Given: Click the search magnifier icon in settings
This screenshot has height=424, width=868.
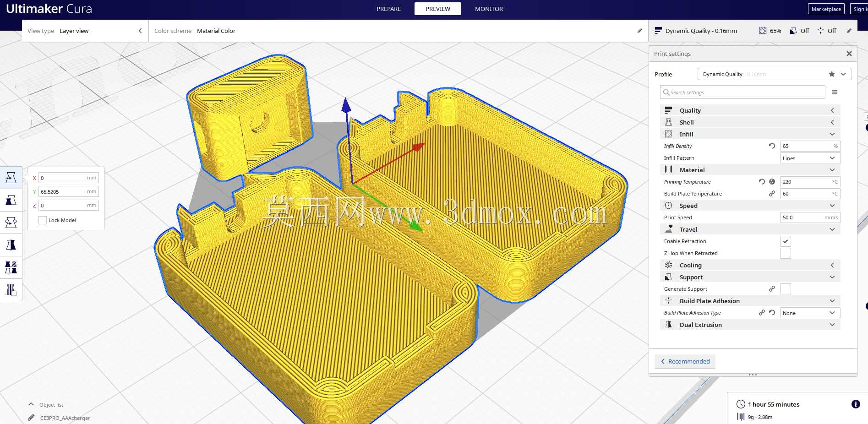Looking at the screenshot, I should pos(666,92).
